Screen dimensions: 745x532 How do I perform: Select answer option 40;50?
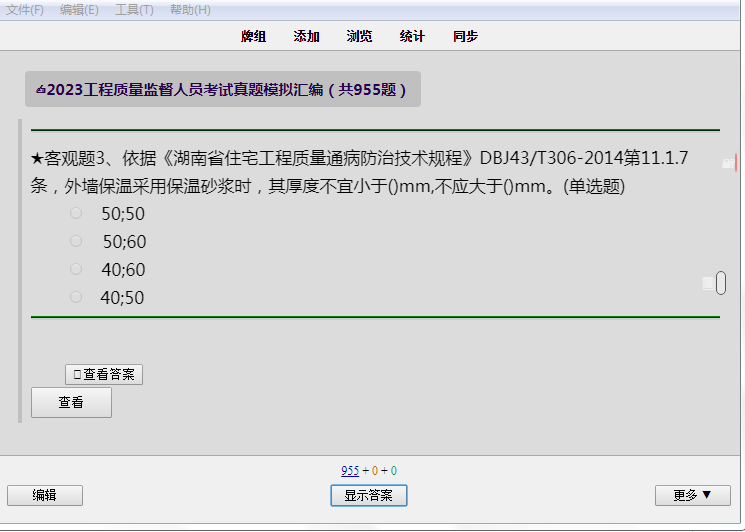click(76, 297)
